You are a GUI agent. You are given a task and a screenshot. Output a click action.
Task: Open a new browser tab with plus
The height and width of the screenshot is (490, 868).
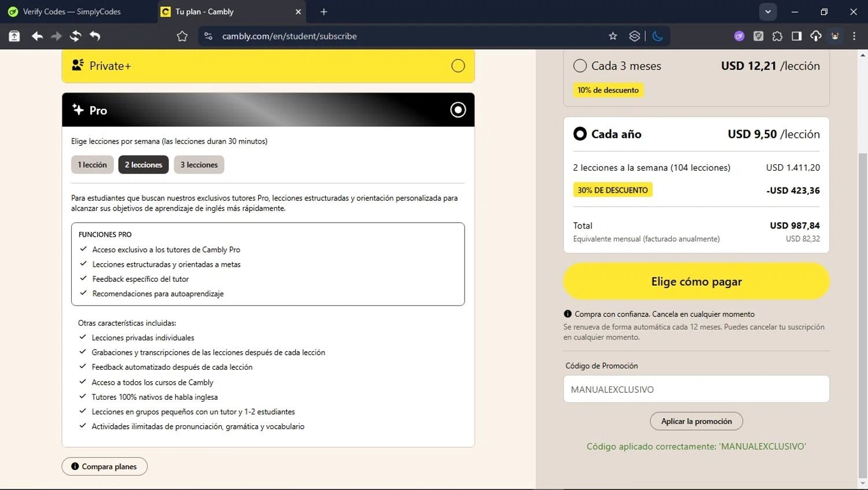point(323,12)
